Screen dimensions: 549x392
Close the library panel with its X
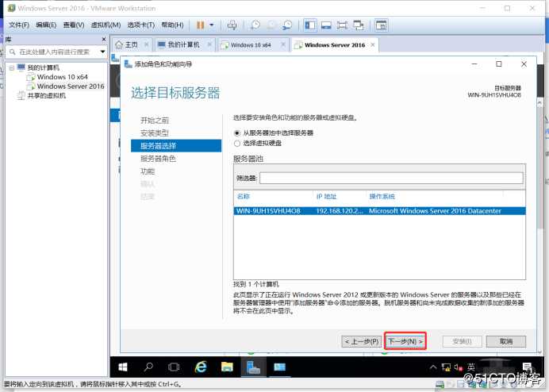(x=104, y=39)
